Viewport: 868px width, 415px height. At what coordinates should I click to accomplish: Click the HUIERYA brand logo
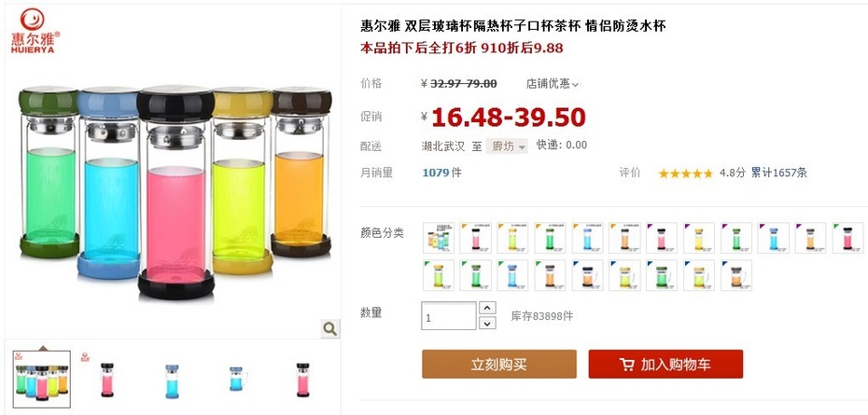tap(35, 31)
